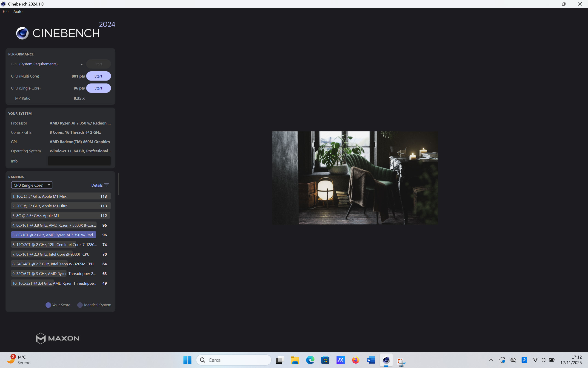
Task: Click the Info text field
Action: (x=79, y=161)
